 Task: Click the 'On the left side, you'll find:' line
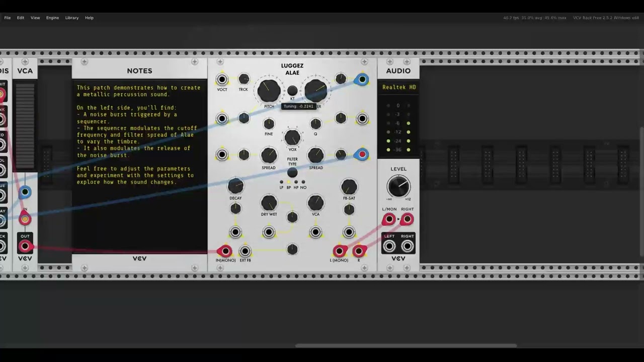pyautogui.click(x=126, y=108)
